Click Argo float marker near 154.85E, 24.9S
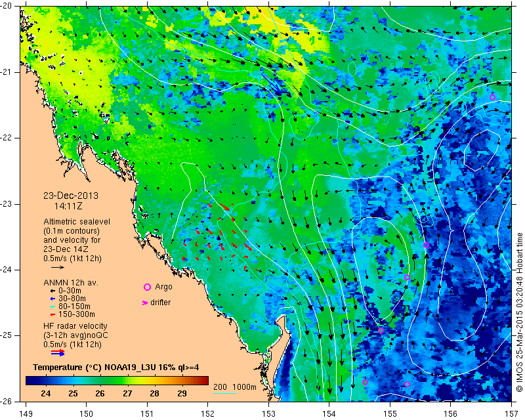Viewport: 525px width, 420px height. 381,330
